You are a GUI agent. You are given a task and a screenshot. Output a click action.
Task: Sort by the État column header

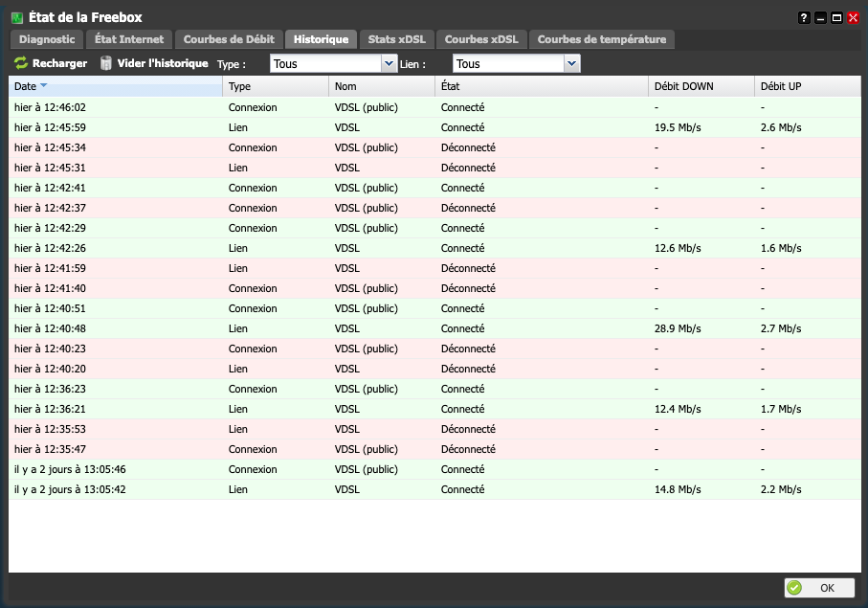[542, 86]
